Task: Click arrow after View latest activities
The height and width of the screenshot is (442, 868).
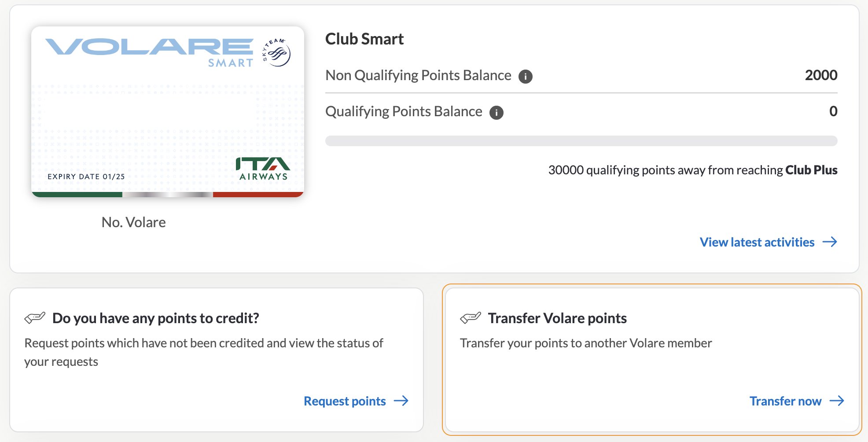Action: coord(830,242)
